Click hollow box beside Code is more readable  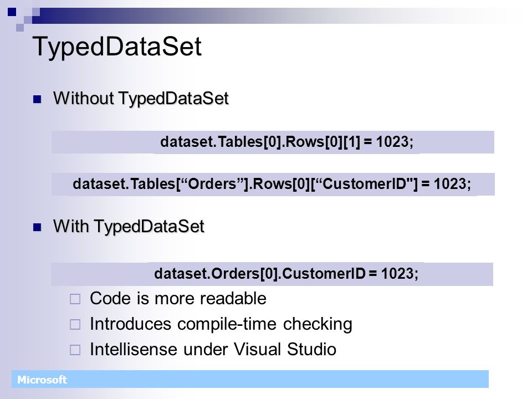(x=75, y=299)
